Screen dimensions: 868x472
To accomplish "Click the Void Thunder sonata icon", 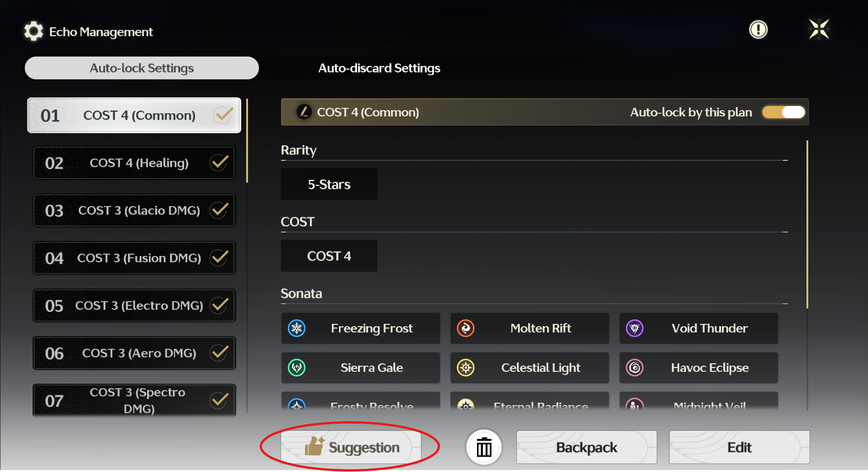I will 634,328.
